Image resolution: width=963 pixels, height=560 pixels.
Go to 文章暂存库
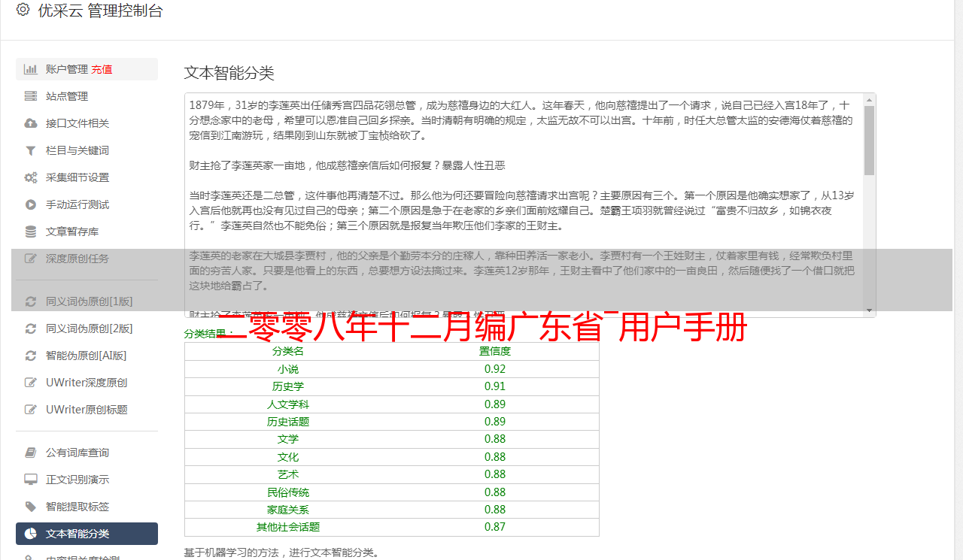[x=87, y=232]
